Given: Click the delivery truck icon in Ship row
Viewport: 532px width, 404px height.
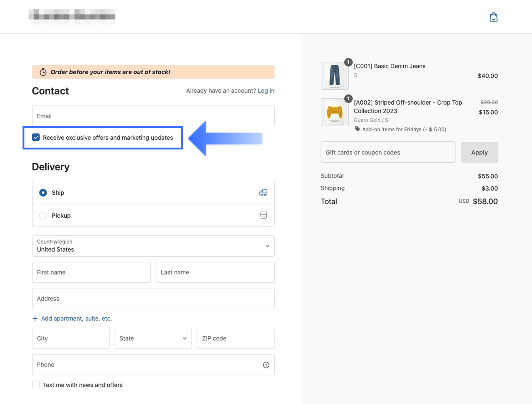Looking at the screenshot, I should pyautogui.click(x=263, y=193).
